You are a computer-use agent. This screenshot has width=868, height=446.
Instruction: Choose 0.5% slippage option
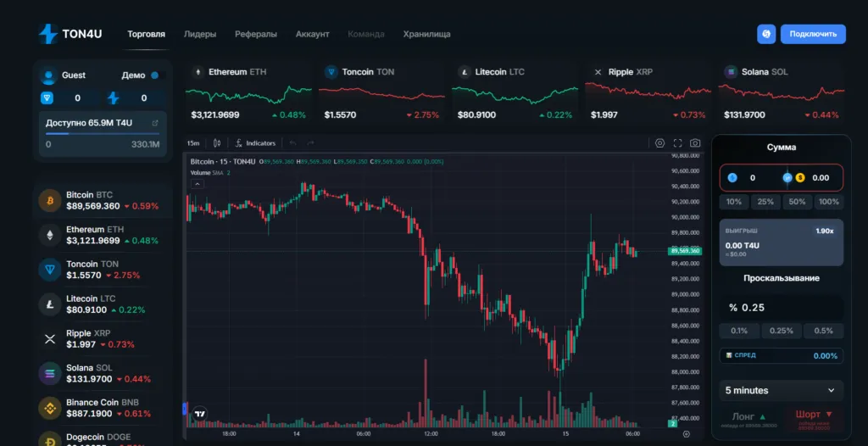pos(824,331)
